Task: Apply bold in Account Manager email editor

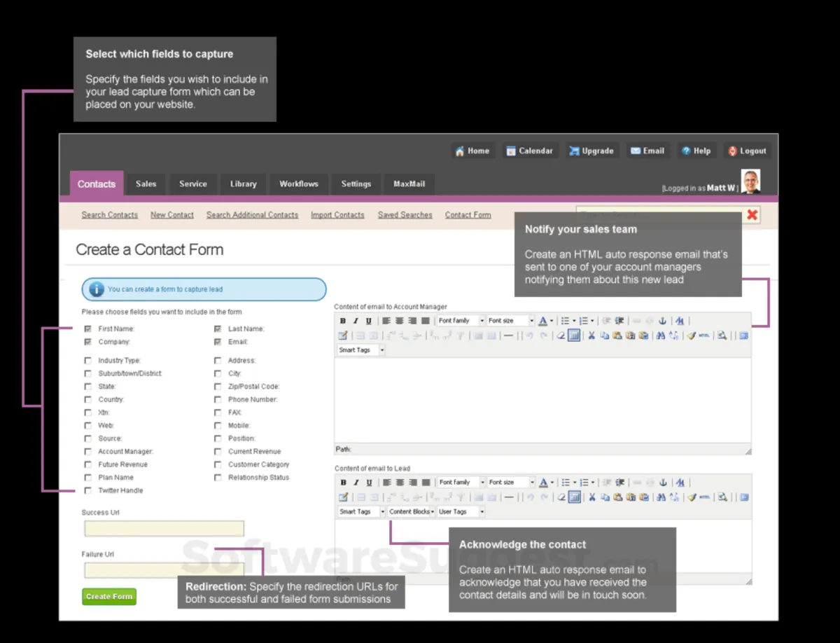Action: (343, 321)
